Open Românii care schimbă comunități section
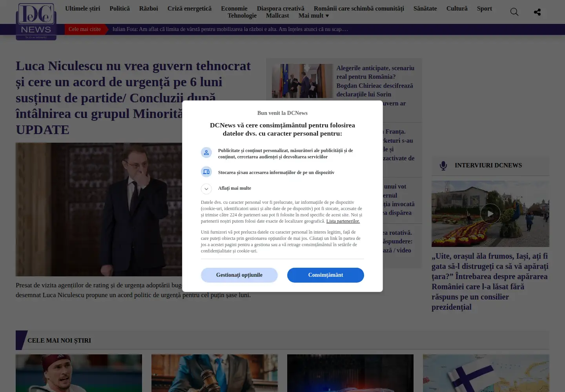Viewport: 565px width, 392px height. pyautogui.click(x=359, y=8)
